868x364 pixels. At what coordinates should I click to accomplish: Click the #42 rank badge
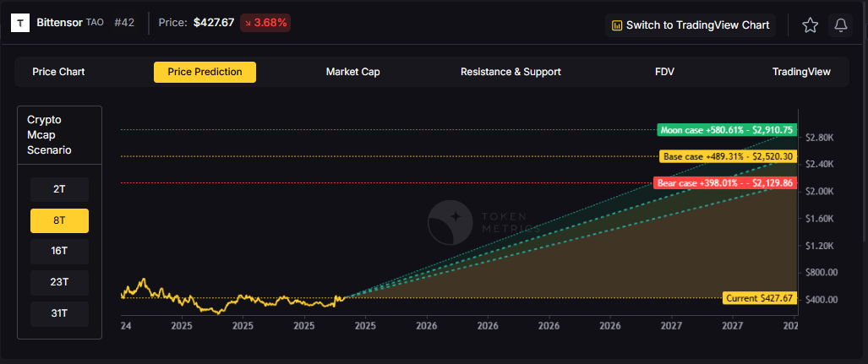click(124, 24)
